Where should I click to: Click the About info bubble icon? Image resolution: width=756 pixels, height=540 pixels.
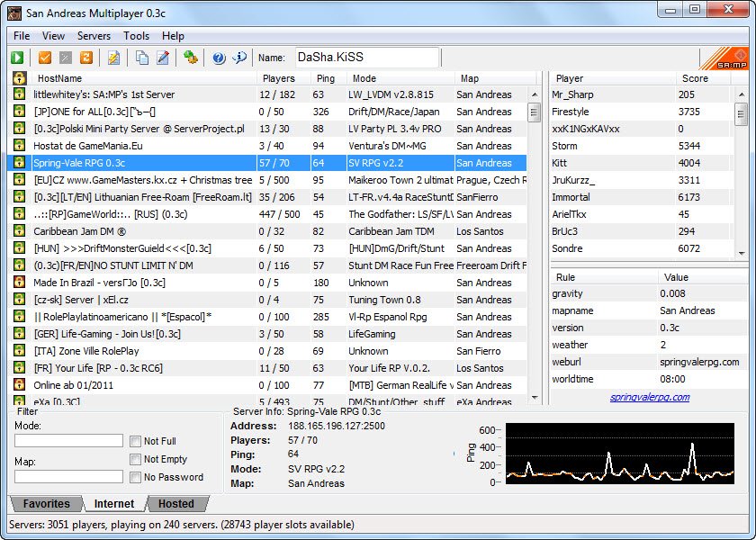click(x=239, y=58)
